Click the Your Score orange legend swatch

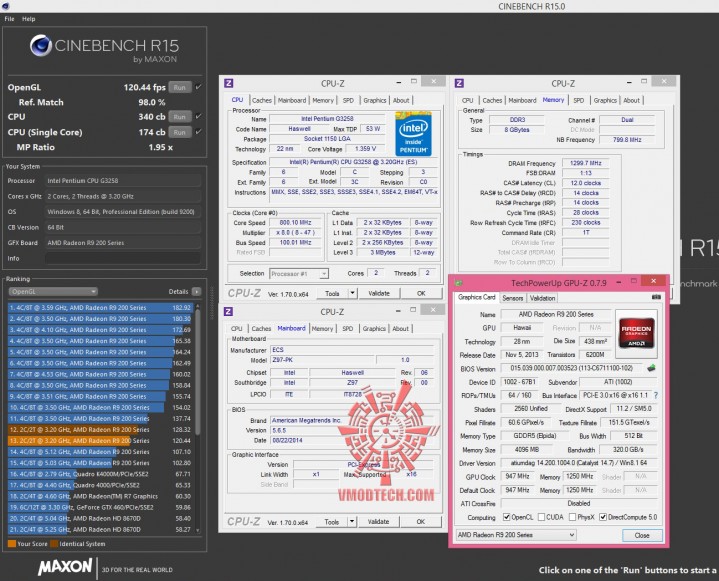12,544
